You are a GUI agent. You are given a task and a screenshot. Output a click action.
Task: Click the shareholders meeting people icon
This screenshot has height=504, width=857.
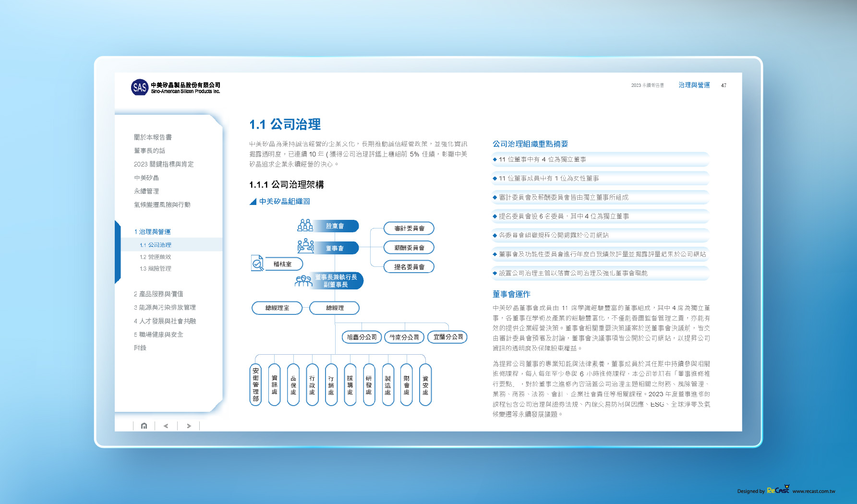tap(305, 225)
